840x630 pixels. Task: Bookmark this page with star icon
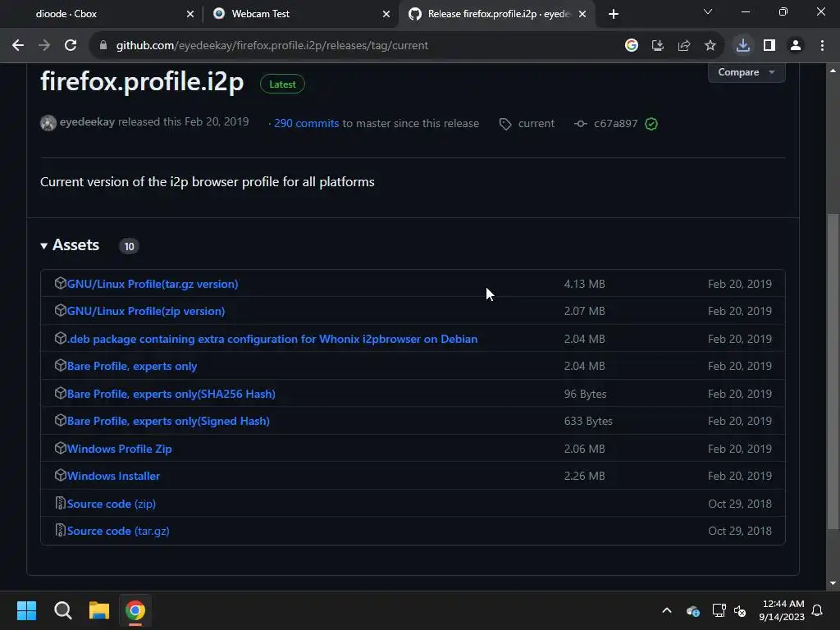710,46
